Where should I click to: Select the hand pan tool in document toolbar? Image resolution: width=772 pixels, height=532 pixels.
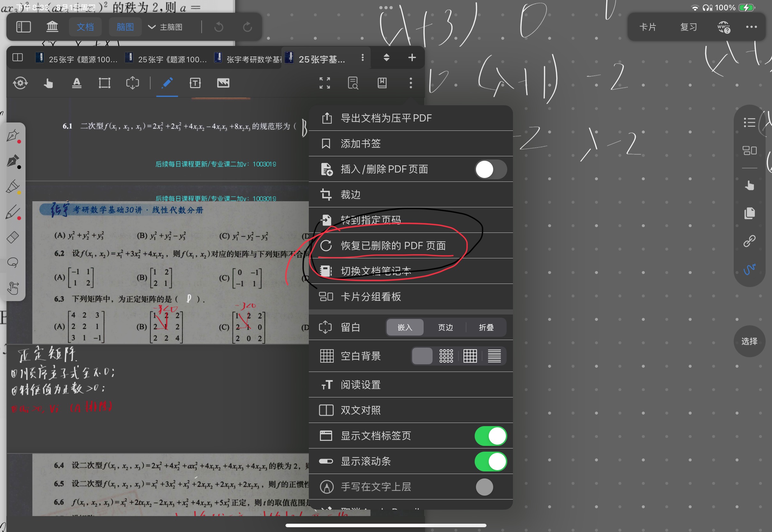pyautogui.click(x=48, y=83)
